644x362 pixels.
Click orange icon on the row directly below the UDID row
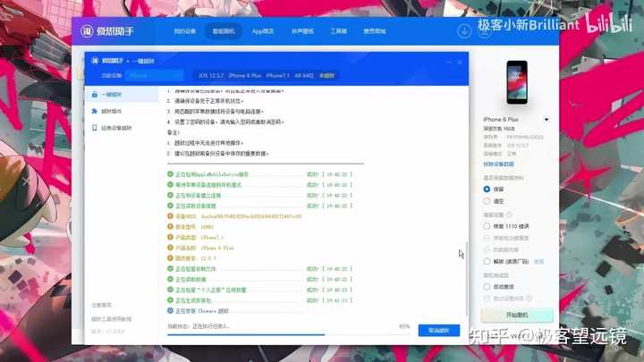coord(170,226)
